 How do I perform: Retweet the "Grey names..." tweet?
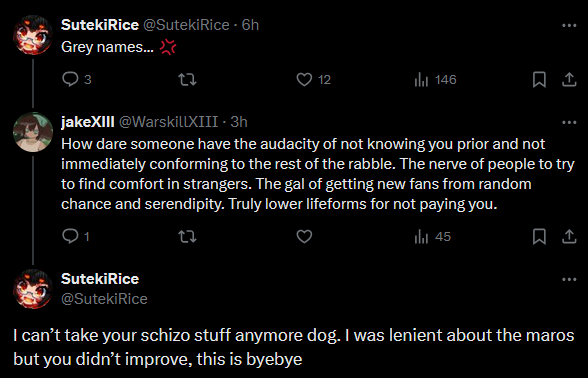(x=187, y=80)
